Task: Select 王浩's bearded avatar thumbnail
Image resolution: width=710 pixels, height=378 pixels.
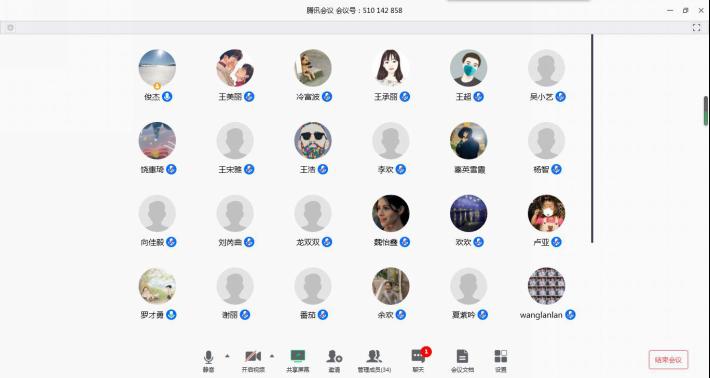Action: coord(313,141)
